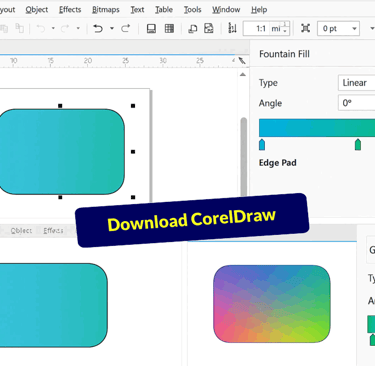The height and width of the screenshot is (366, 375).
Task: Open the Object menu in the top menu bar
Action: click(x=37, y=10)
